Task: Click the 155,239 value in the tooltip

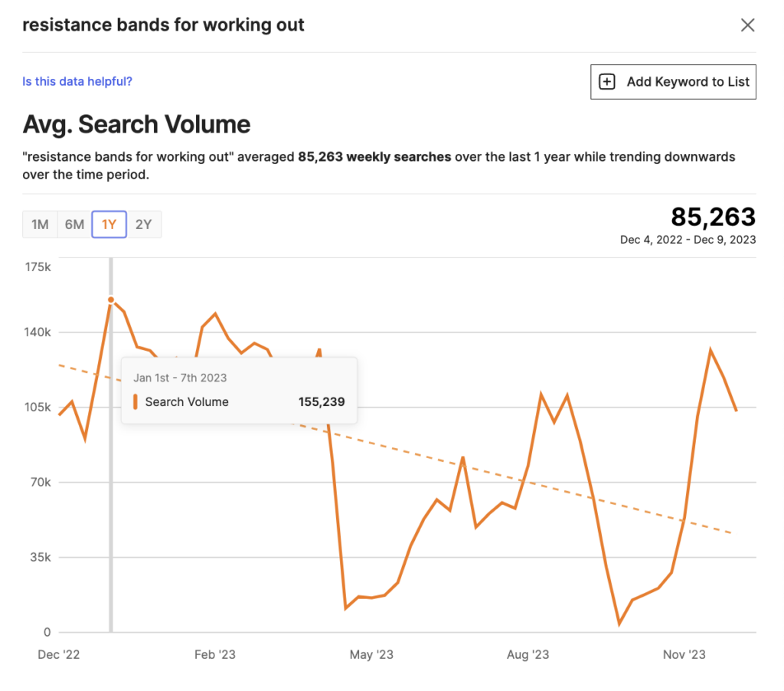Action: tap(321, 401)
